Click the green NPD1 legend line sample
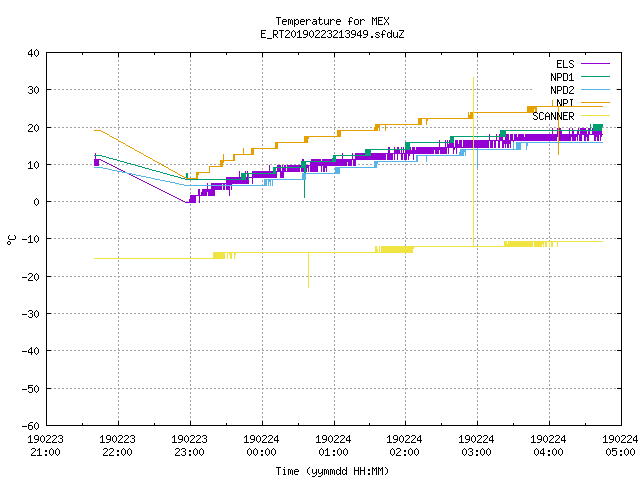Viewport: 640px width, 480px height. coord(595,77)
